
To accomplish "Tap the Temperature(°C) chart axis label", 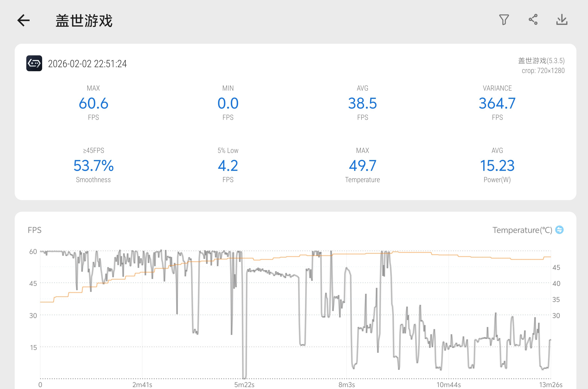I will coord(522,230).
